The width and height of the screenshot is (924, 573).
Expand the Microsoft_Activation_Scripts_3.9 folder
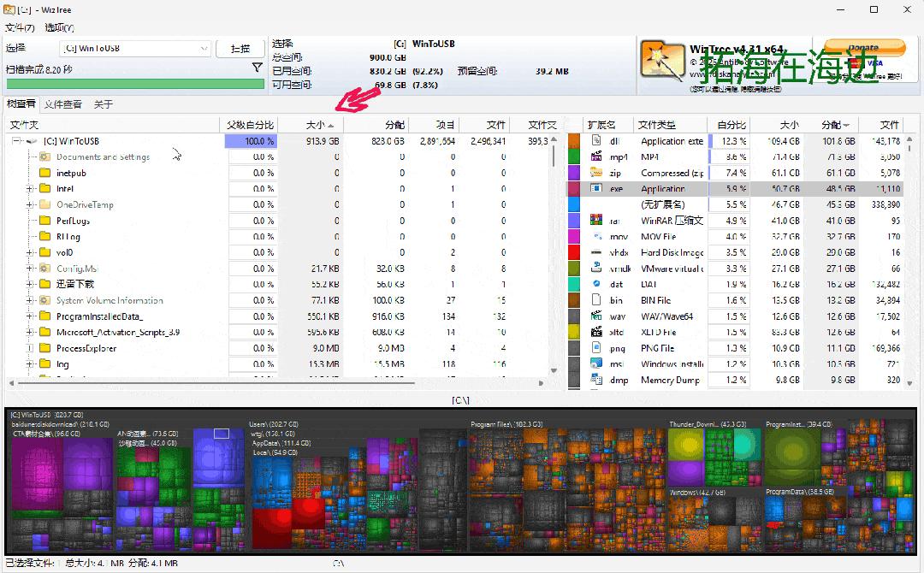point(29,332)
